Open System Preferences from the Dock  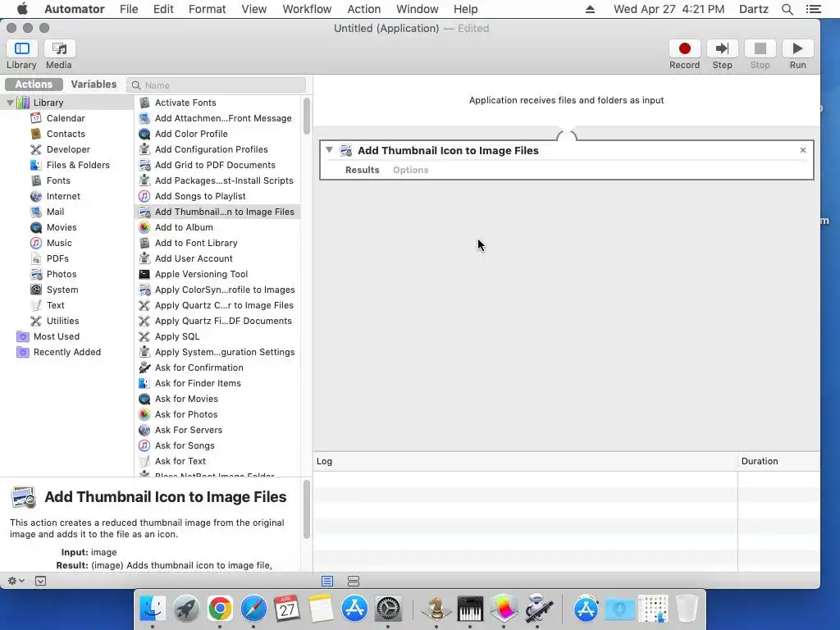pos(388,609)
